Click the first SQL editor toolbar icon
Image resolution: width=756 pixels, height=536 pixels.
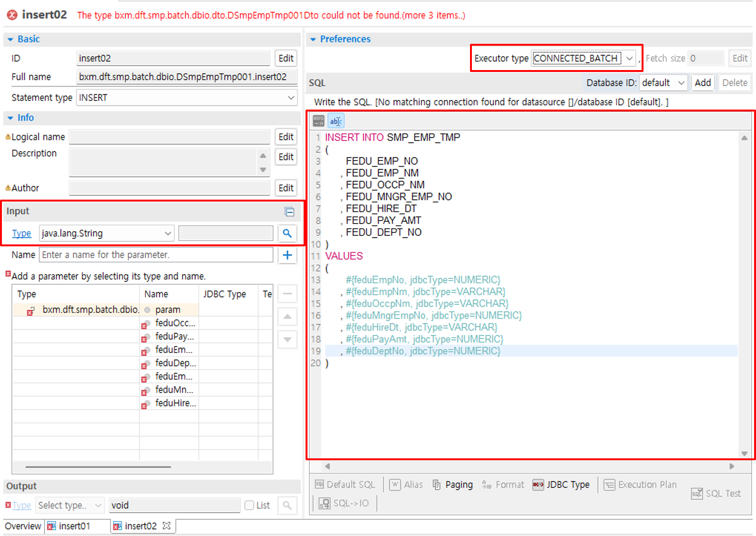click(318, 121)
